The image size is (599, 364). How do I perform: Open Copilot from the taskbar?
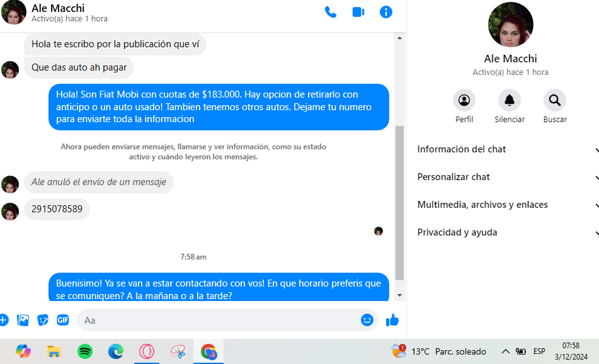coord(23,351)
